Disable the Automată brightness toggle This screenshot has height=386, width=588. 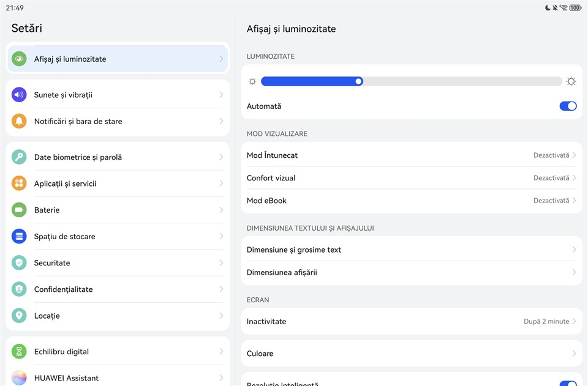(568, 106)
